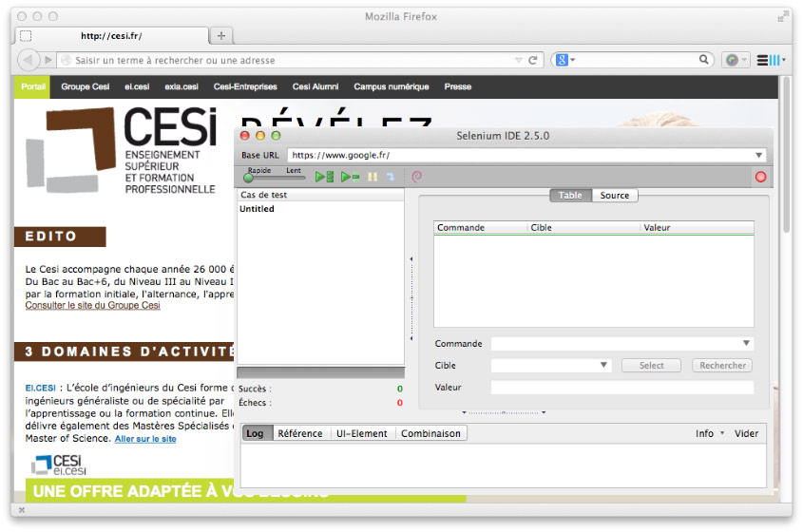Open a new tab with plus button
This screenshot has height=532, width=803.
[x=221, y=35]
